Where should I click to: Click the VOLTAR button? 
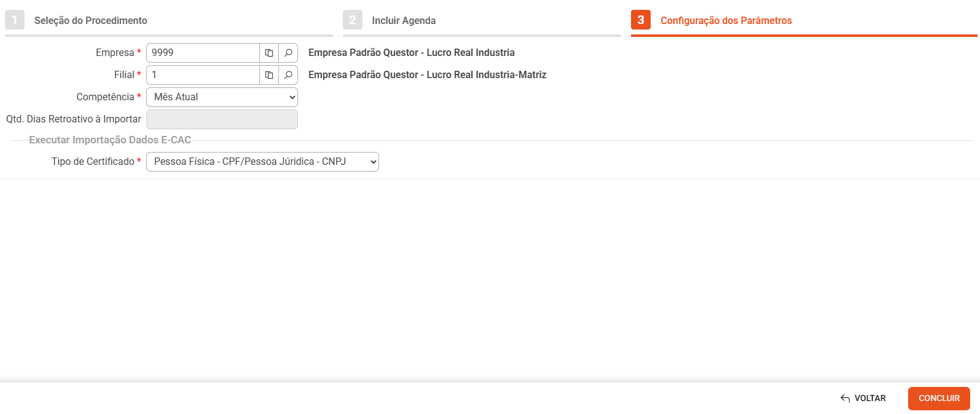pos(863,399)
